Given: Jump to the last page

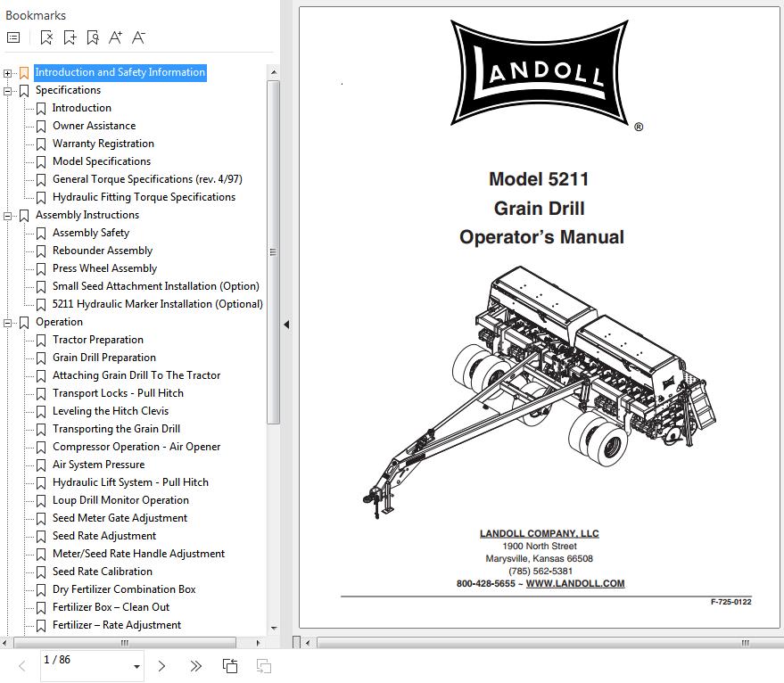Looking at the screenshot, I should click(x=195, y=666).
